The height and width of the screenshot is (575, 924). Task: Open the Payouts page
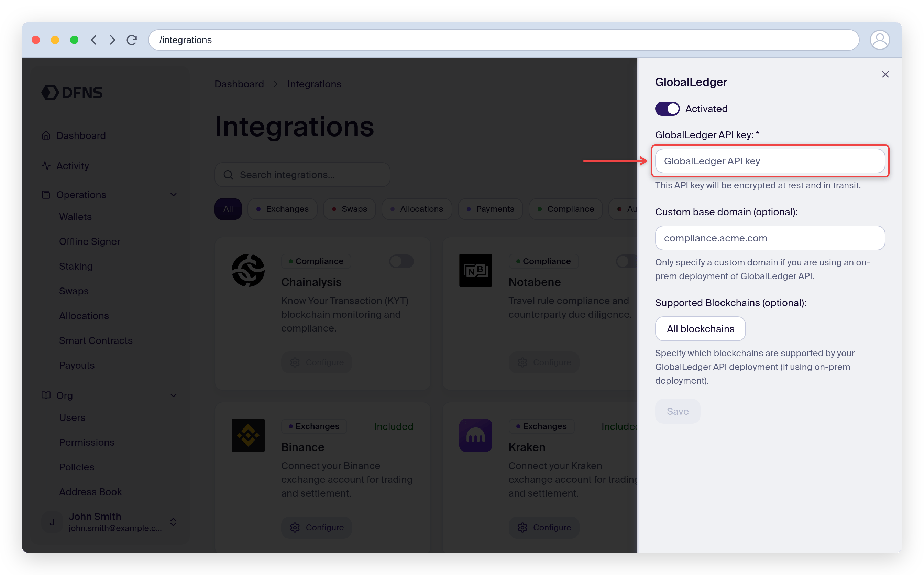pos(77,365)
